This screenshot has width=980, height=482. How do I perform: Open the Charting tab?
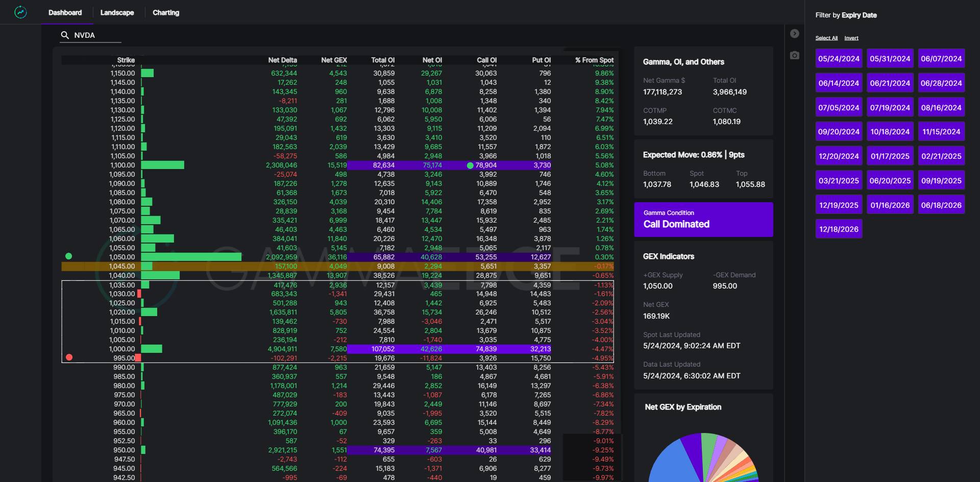tap(166, 13)
